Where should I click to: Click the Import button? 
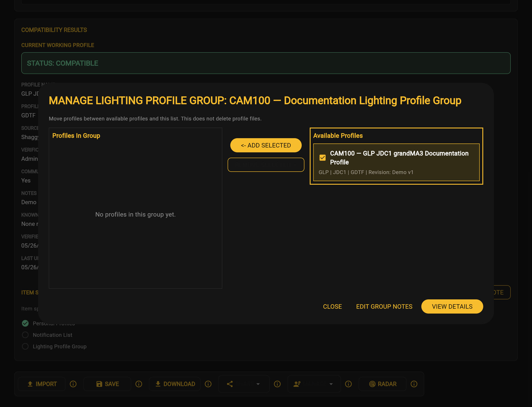[x=42, y=384]
